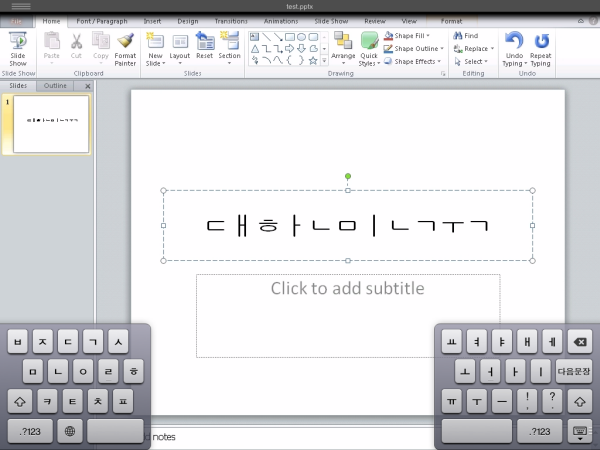
Task: Tap the ㅏ vowel key
Action: pyautogui.click(x=515, y=372)
